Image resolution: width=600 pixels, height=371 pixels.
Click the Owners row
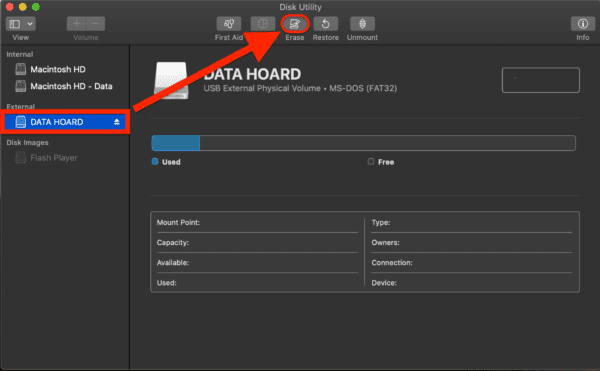(x=471, y=242)
